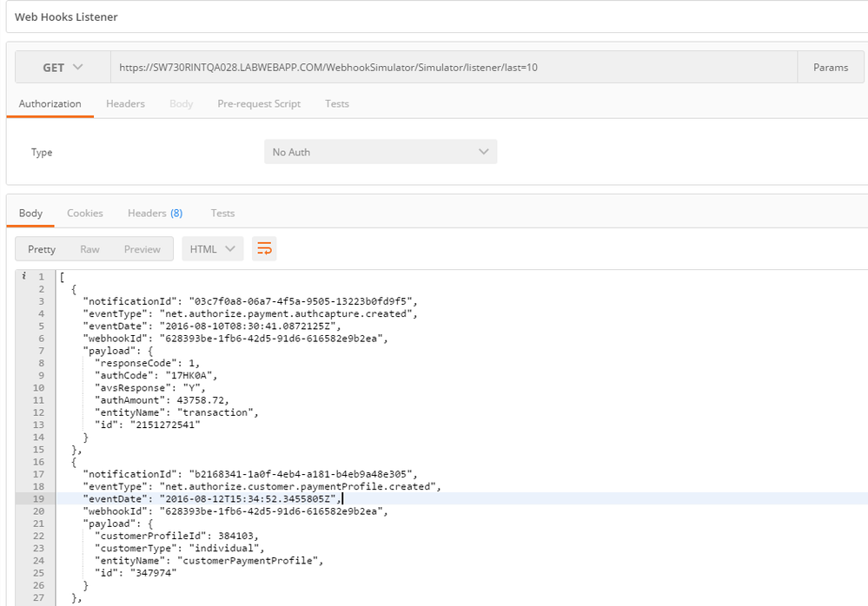Switch to Preview response view

pos(142,249)
